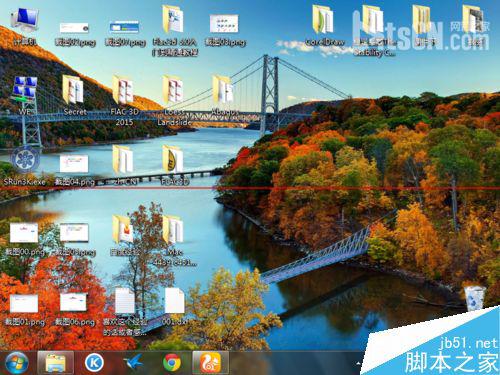Select the Abaqus folder
500x375 pixels.
pos(224,96)
